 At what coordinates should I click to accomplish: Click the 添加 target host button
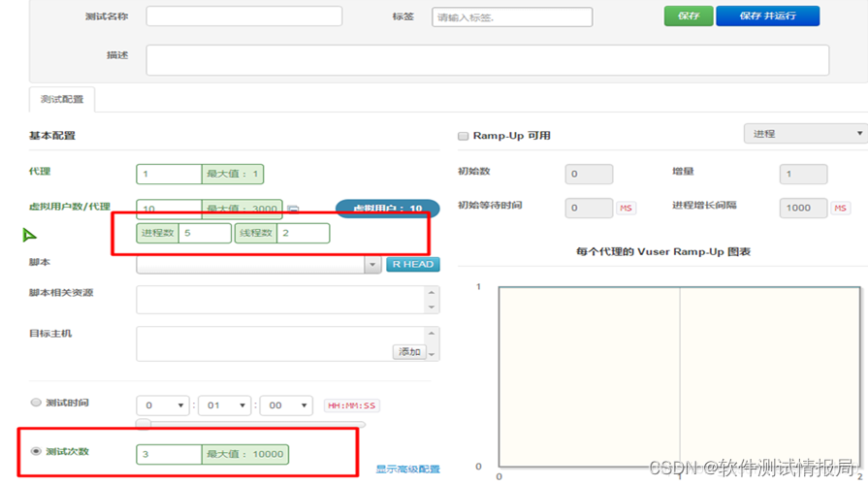pos(409,351)
